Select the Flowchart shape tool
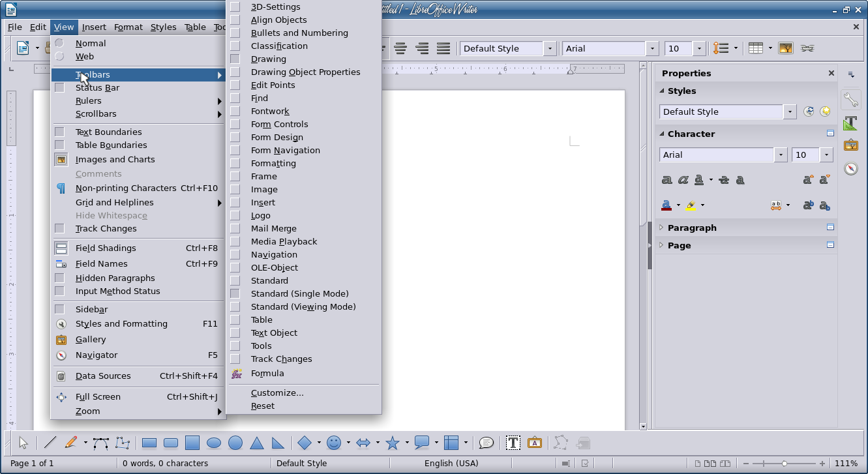This screenshot has height=474, width=868. point(451,443)
